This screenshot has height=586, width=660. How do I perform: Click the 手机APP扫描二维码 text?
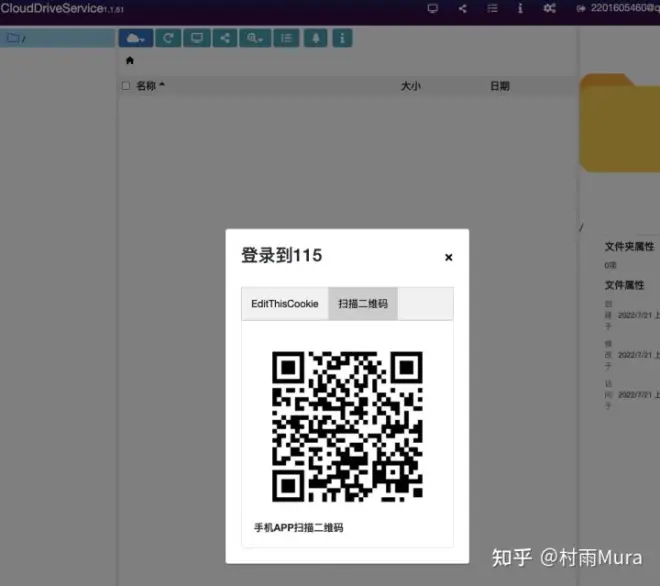(299, 527)
